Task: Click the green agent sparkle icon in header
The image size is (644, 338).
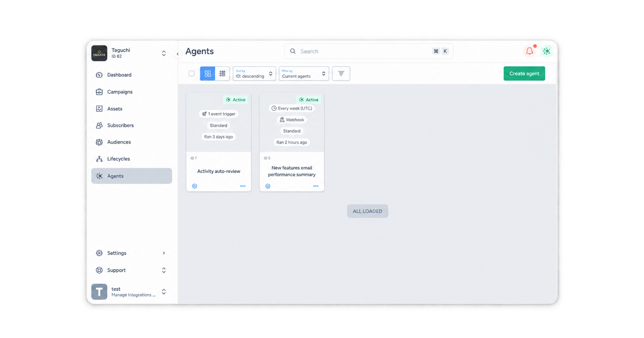Action: point(546,51)
